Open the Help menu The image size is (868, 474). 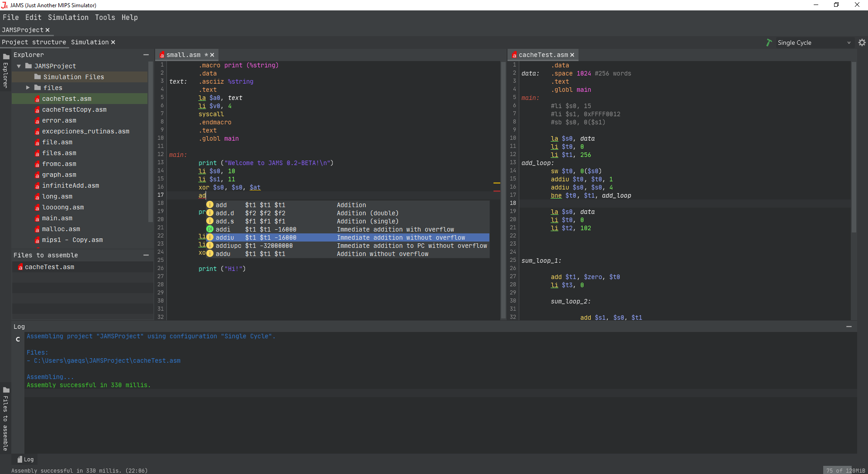[130, 17]
